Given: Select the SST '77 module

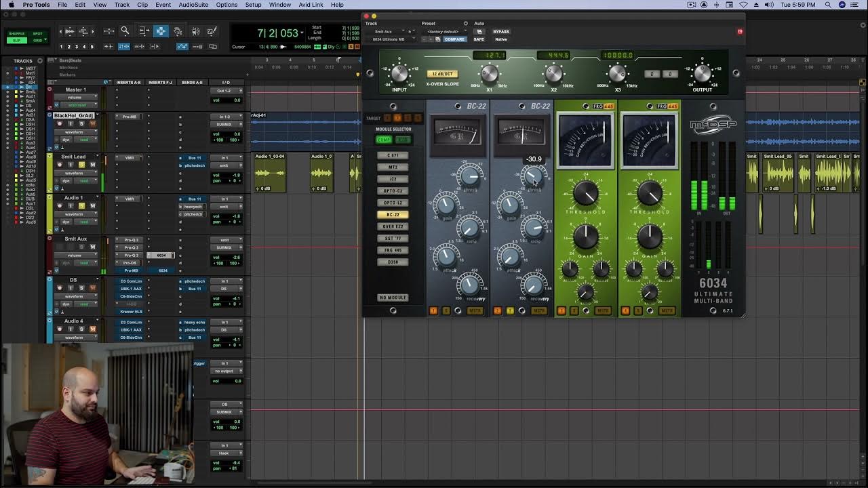Looking at the screenshot, I should coord(393,238).
